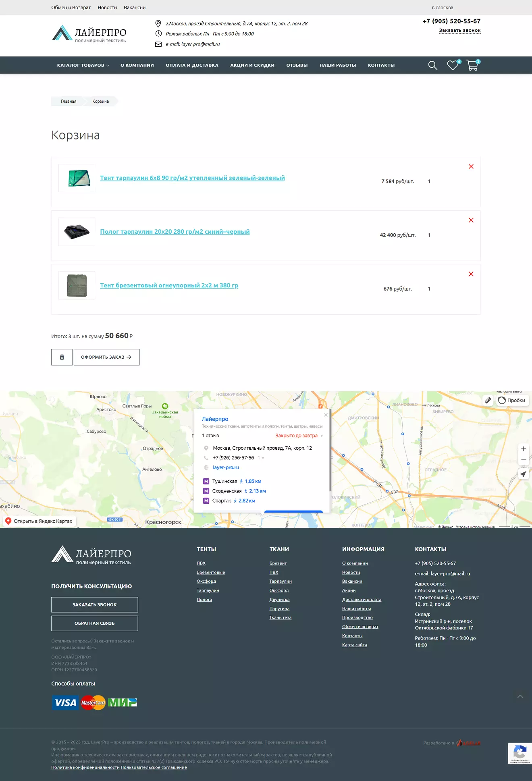Screen dimensions: 532x781
Task: Open layer-pro.ru link in map popup
Action: click(226, 467)
